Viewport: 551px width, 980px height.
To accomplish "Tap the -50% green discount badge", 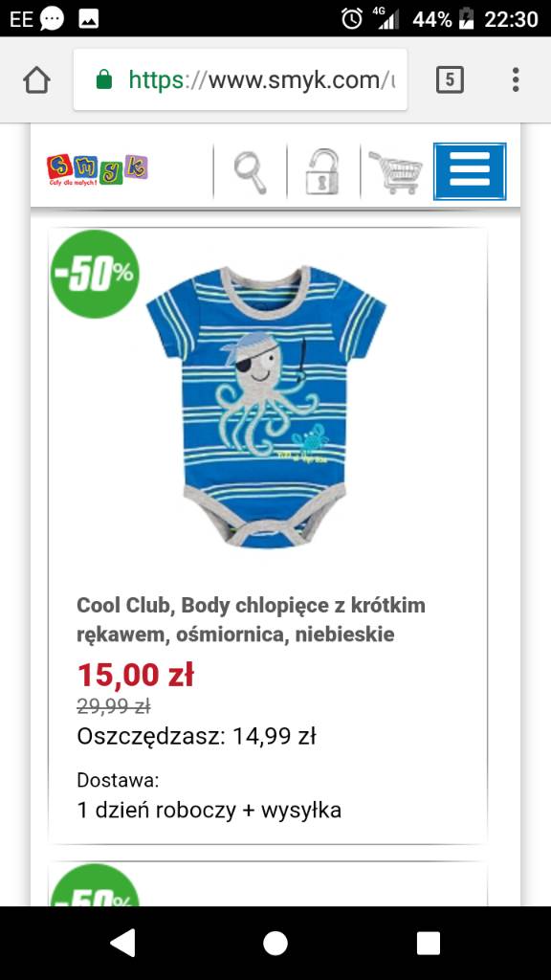I will [95, 274].
